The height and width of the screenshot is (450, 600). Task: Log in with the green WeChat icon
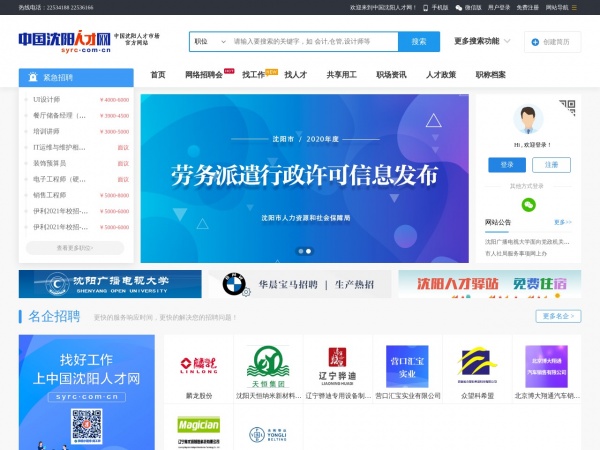click(528, 205)
